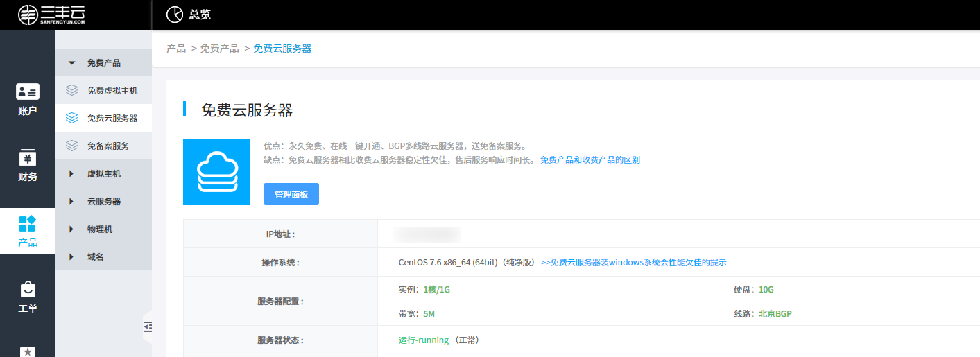Click 免费云服务器 in the breadcrumb
Screen dimensions: 980x357
pos(282,49)
